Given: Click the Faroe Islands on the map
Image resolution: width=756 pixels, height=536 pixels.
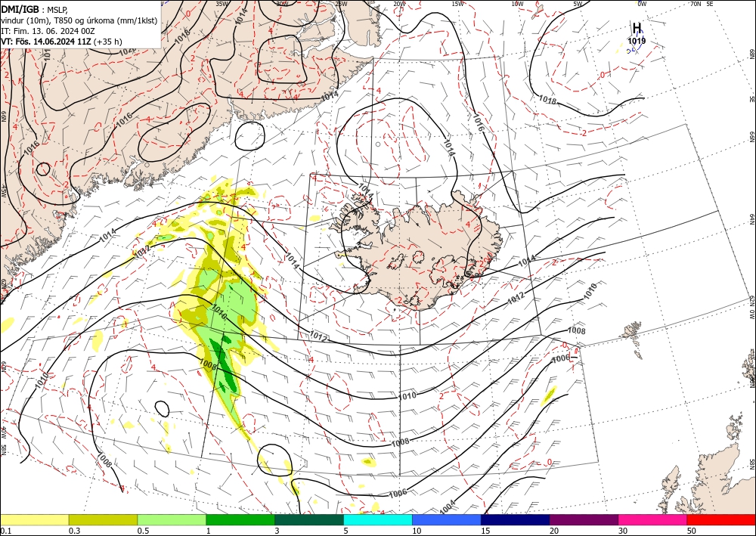Looking at the screenshot, I should (x=633, y=339).
